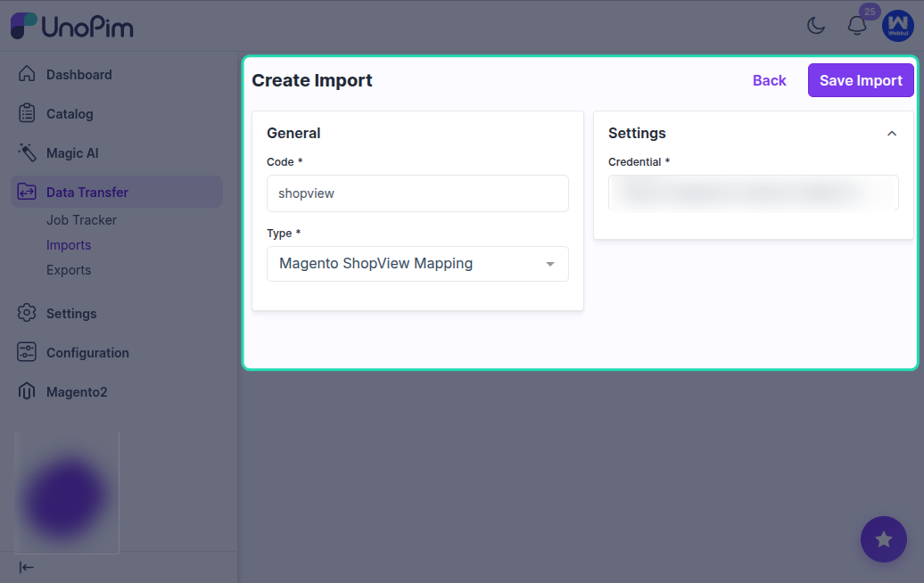Open the Type dropdown
This screenshot has width=924, height=583.
pos(417,264)
